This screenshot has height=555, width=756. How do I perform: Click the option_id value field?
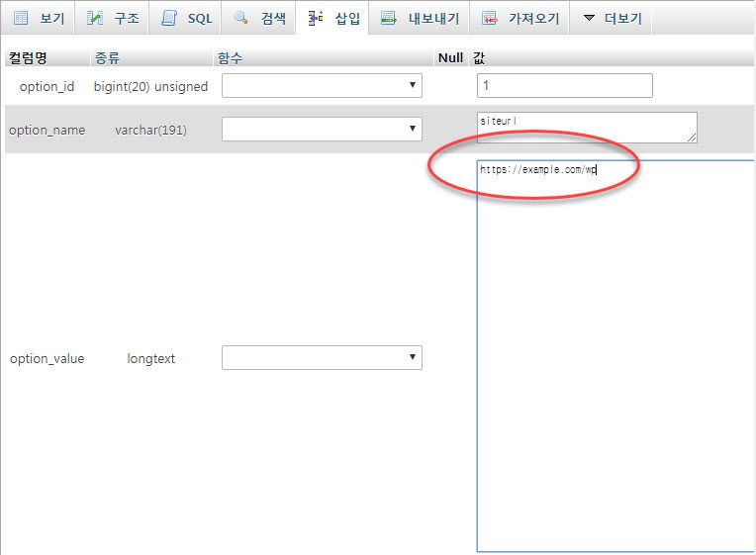(565, 85)
